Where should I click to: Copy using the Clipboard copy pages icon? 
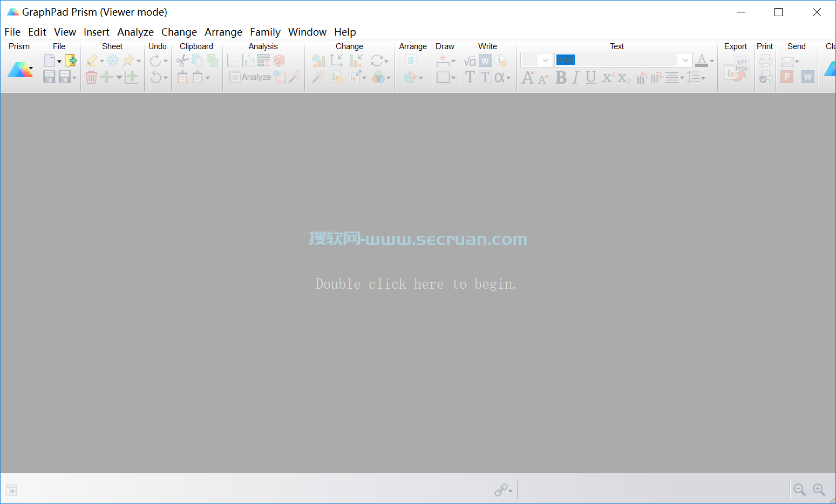click(198, 60)
